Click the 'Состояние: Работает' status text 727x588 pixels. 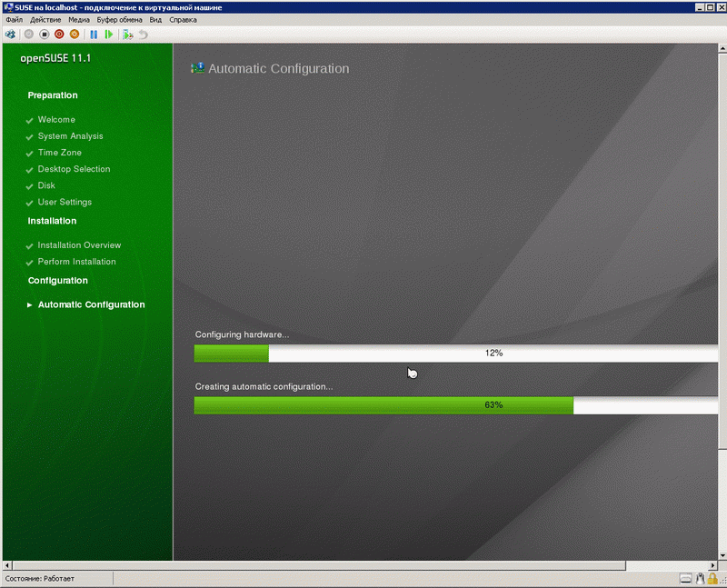pyautogui.click(x=39, y=578)
